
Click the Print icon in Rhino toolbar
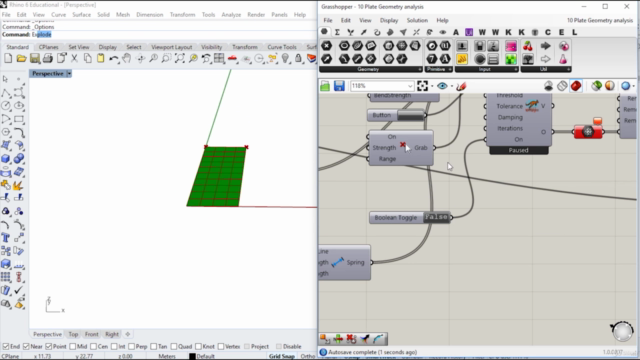point(48,59)
